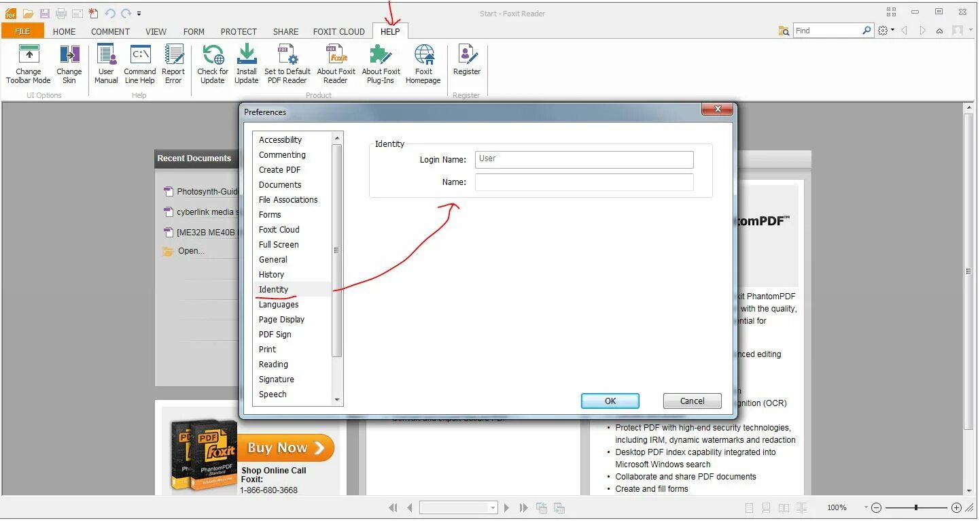Switch to the COMMENT tab
The width and height of the screenshot is (980, 521).
(x=110, y=31)
